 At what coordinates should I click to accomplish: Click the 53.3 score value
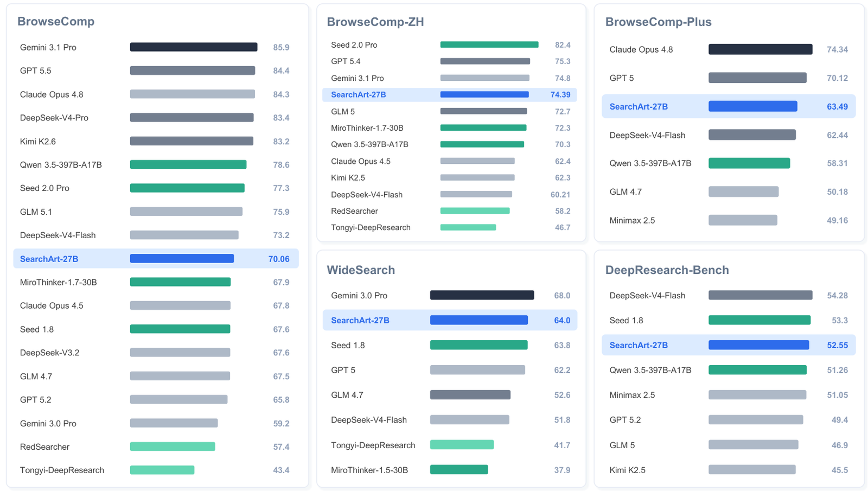(840, 320)
